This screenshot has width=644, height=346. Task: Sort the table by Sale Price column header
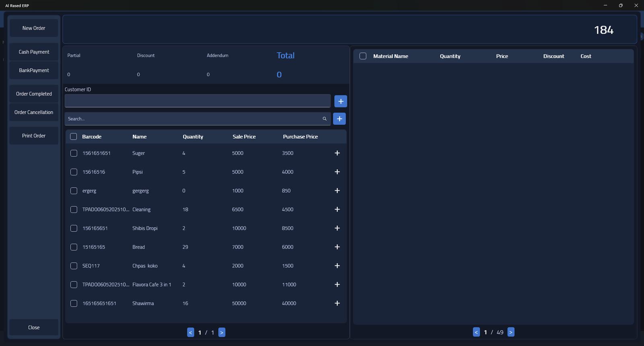point(244,137)
